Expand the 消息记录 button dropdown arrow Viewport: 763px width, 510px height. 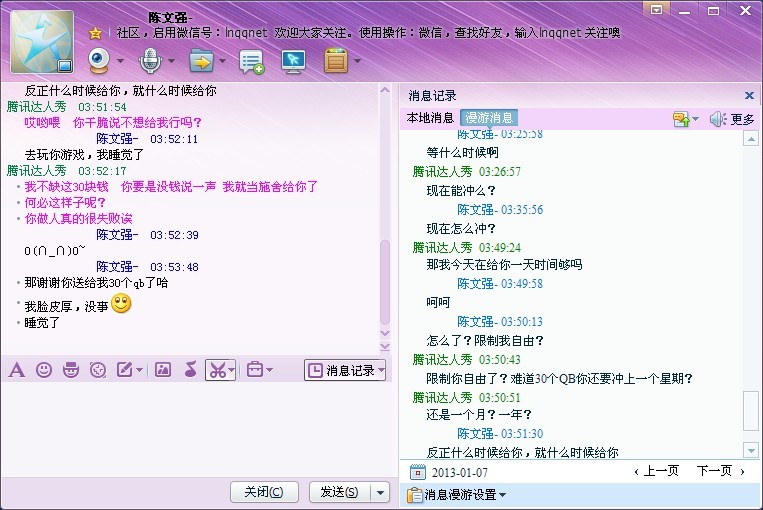click(382, 370)
